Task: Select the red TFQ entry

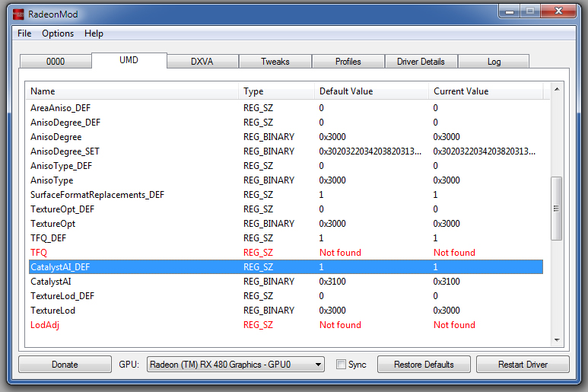Action: (x=286, y=253)
